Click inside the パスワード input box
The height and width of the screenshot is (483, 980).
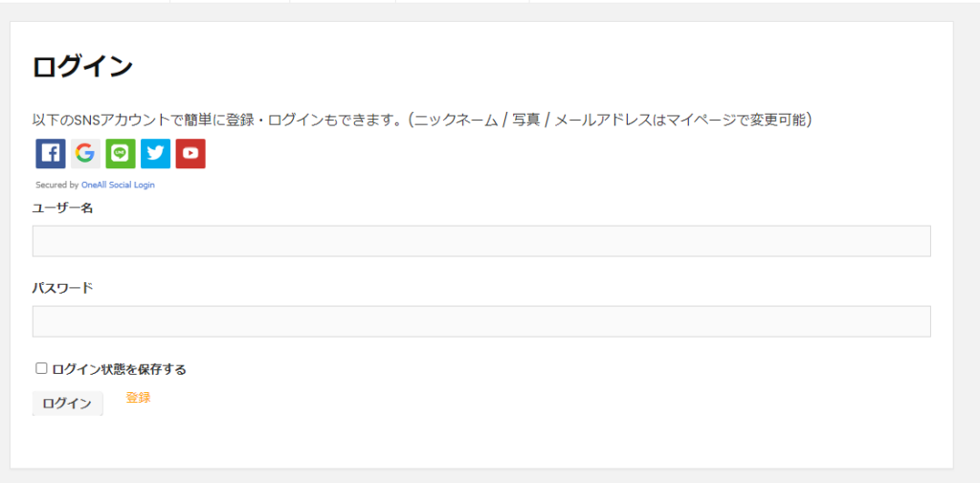pyautogui.click(x=481, y=321)
